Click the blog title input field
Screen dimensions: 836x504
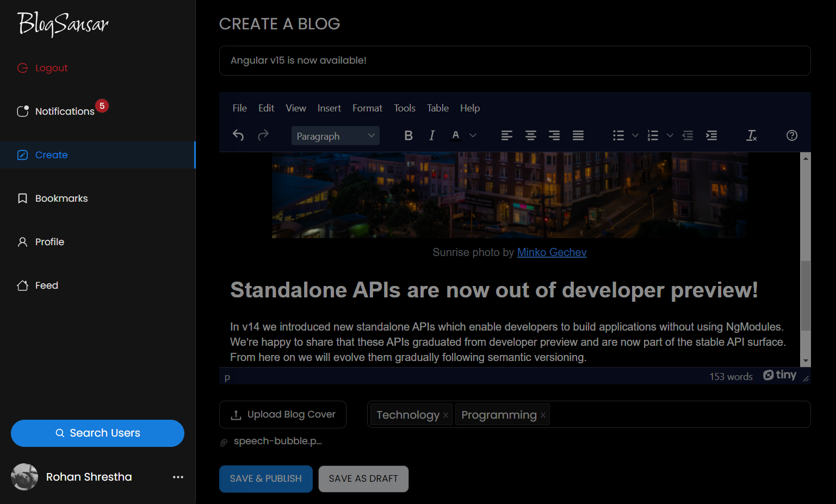[x=515, y=60]
